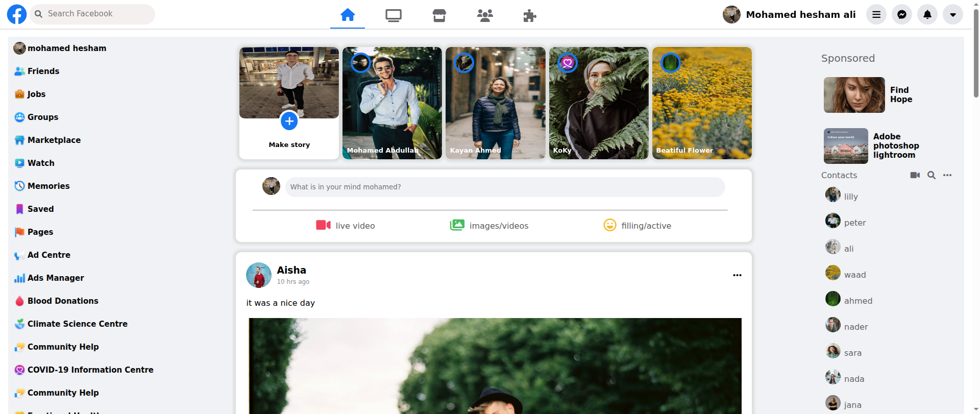980x414 pixels.
Task: Choose filling/active for post
Action: [x=637, y=226]
